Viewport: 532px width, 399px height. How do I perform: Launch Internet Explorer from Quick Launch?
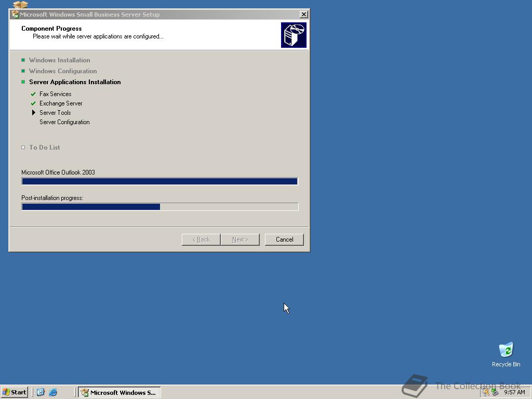53,392
